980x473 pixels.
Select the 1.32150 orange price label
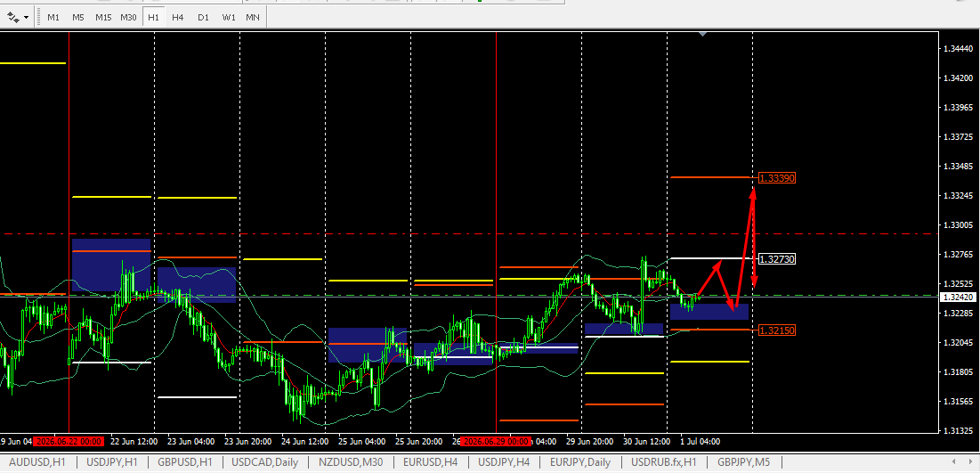tap(777, 330)
